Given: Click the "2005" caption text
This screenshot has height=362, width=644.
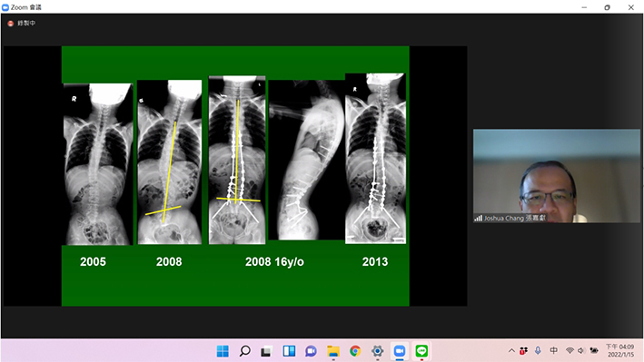Looking at the screenshot, I should pos(93,262).
